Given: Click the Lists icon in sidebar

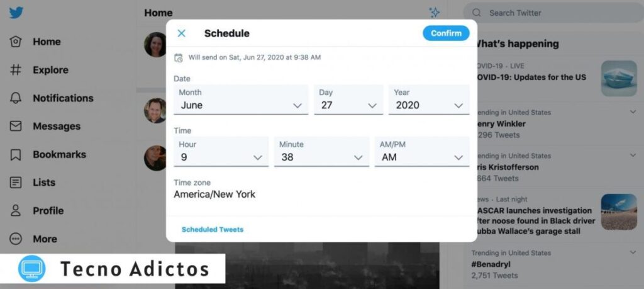Looking at the screenshot, I should [x=16, y=183].
